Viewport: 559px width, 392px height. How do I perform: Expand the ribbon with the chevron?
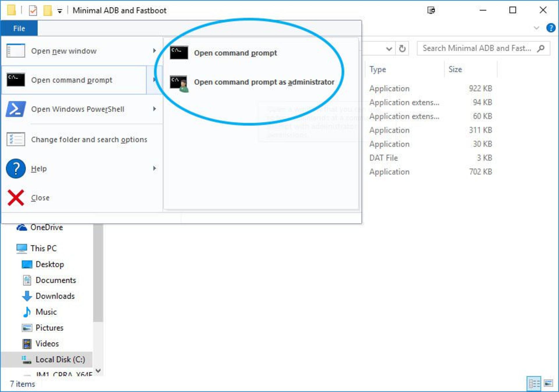coord(536,28)
